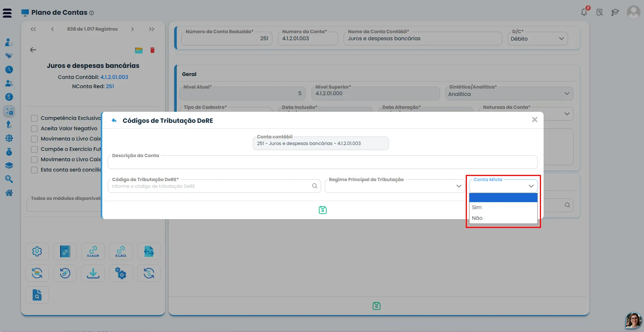Click the book with link tool button

pyautogui.click(x=65, y=252)
